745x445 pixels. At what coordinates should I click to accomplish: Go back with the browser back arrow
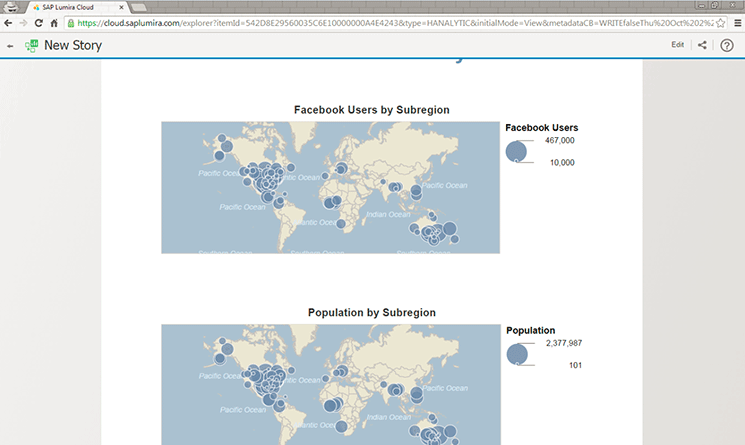point(8,23)
